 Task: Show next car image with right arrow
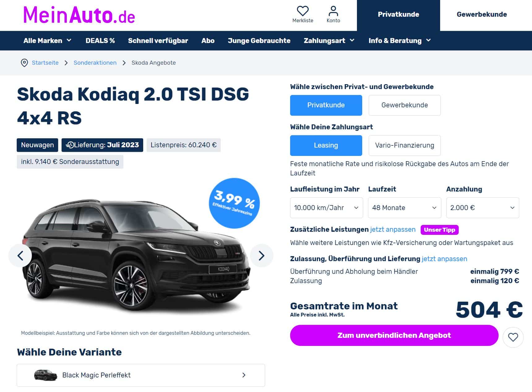point(262,256)
